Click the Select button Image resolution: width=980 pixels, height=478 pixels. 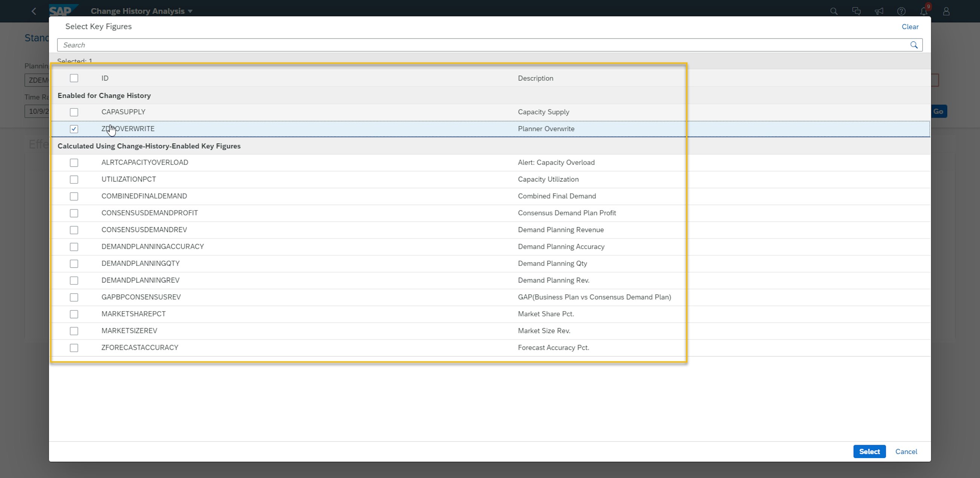click(869, 451)
